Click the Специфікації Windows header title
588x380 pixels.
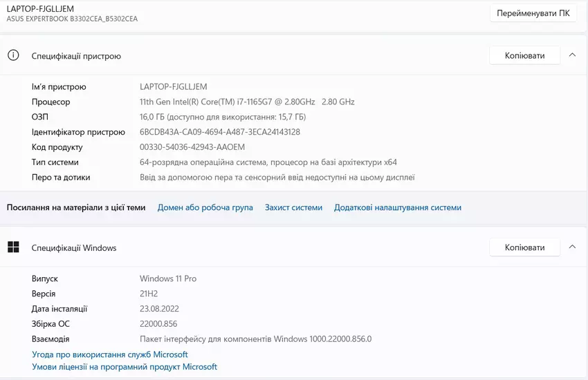(74, 248)
